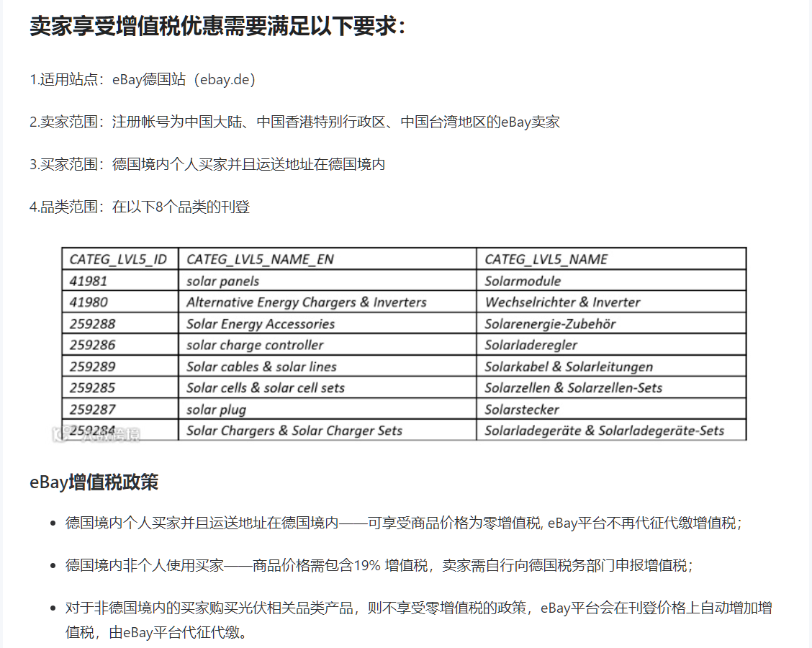Screen dimensions: 812x648
Task: Select category ID cell '259289'
Action: click(x=119, y=366)
